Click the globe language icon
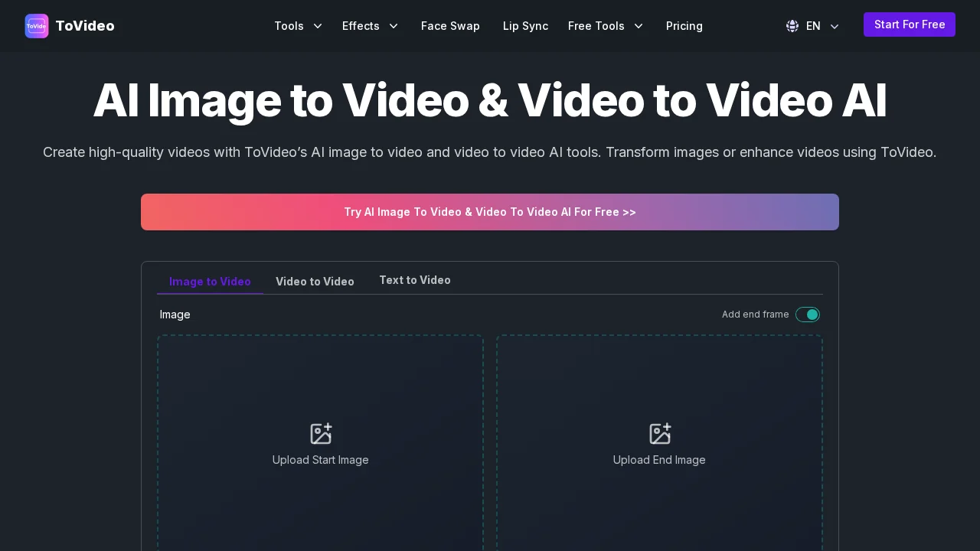 coord(792,25)
